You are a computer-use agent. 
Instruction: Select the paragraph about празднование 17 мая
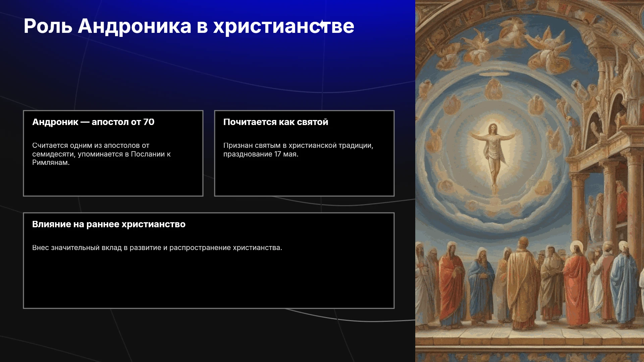click(x=298, y=150)
